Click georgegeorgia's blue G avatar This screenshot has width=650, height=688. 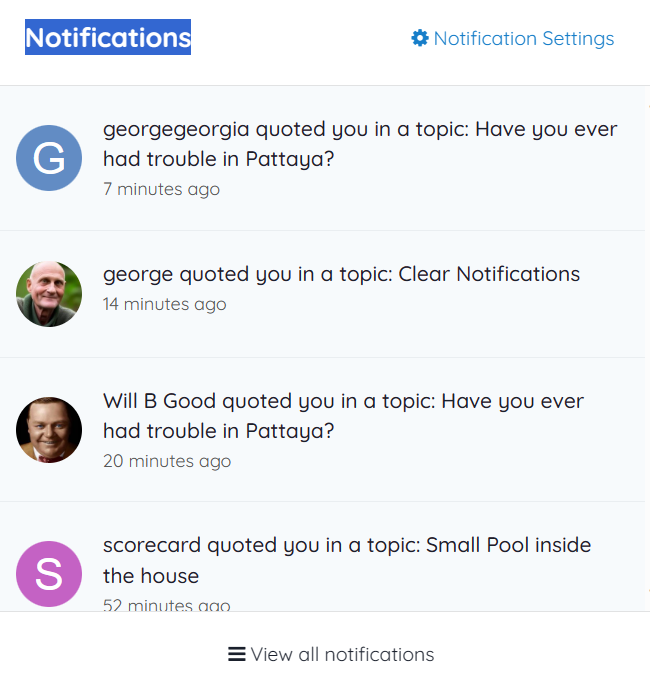49,158
